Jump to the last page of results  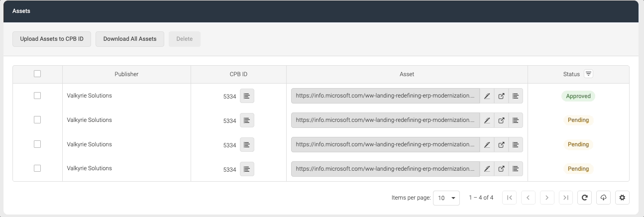point(566,198)
